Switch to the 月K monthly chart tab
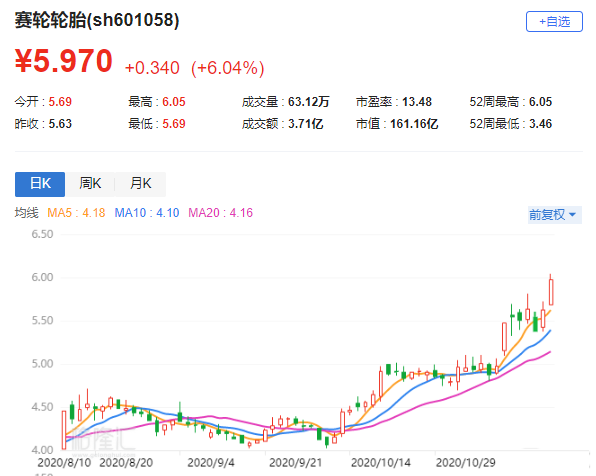 pos(141,184)
